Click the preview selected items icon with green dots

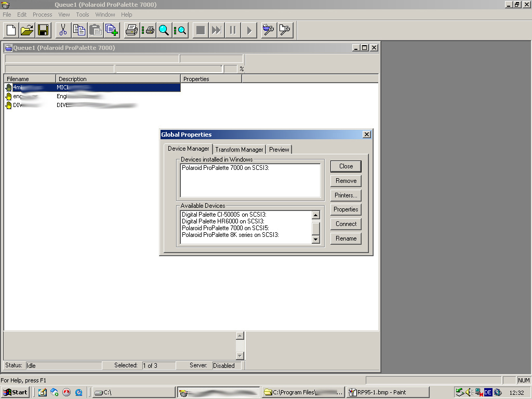click(180, 30)
